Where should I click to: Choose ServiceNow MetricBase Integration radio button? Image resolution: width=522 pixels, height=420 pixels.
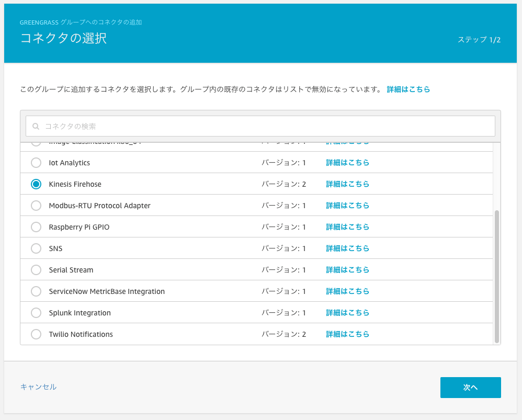[36, 291]
